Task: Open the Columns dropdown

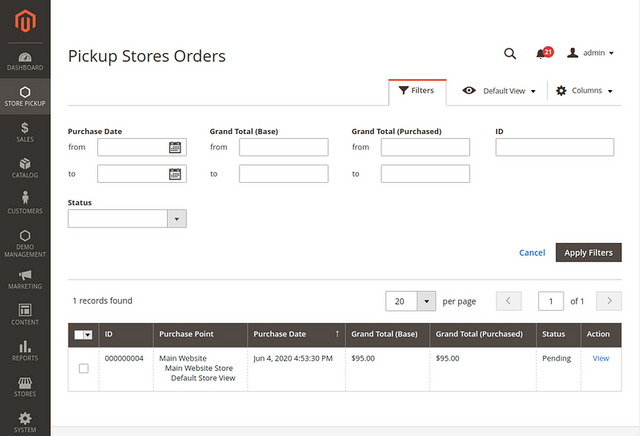Action: [x=584, y=91]
